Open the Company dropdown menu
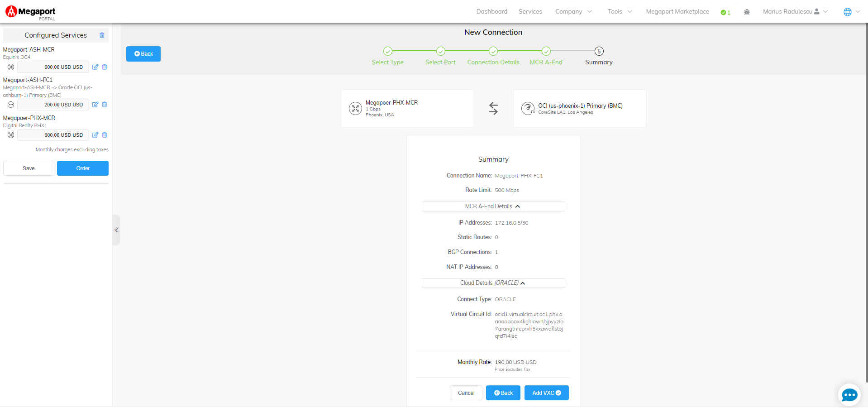The image size is (868, 408). 573,12
